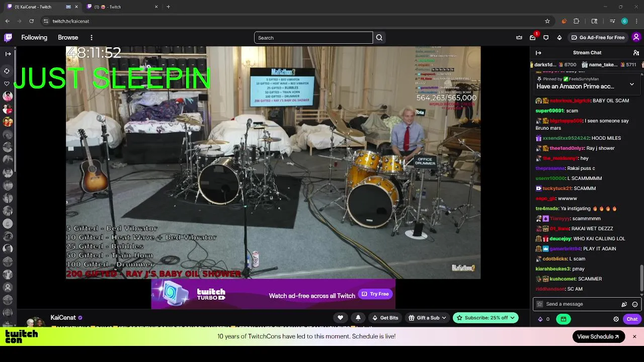644x362 pixels.
Task: Open the emote picker in chat input
Action: pyautogui.click(x=635, y=304)
